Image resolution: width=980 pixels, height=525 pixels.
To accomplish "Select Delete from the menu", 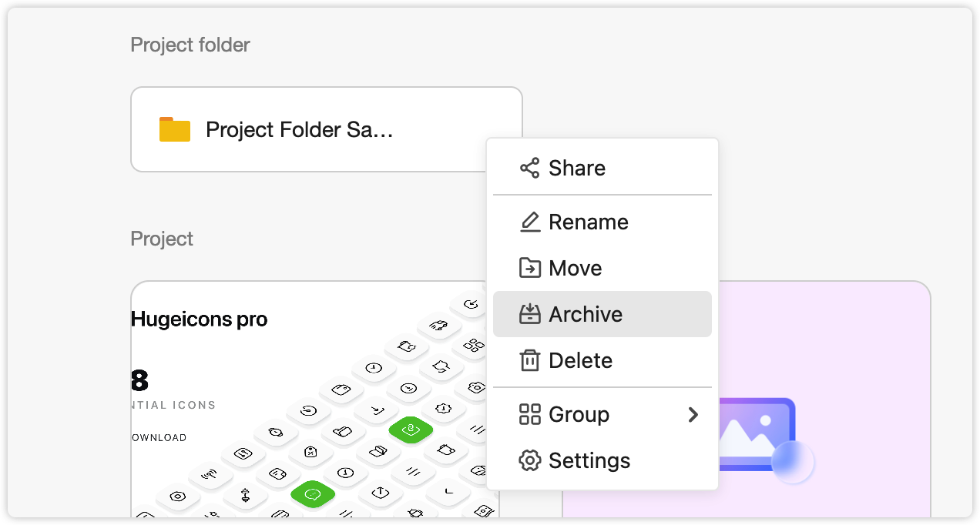I will point(602,360).
